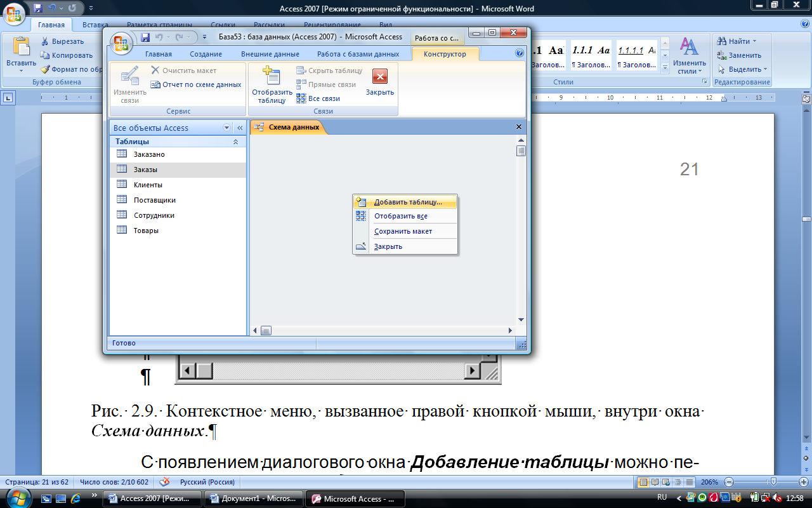Click zoom out minus button in Word
Screen dimensions: 812x508
730,482
